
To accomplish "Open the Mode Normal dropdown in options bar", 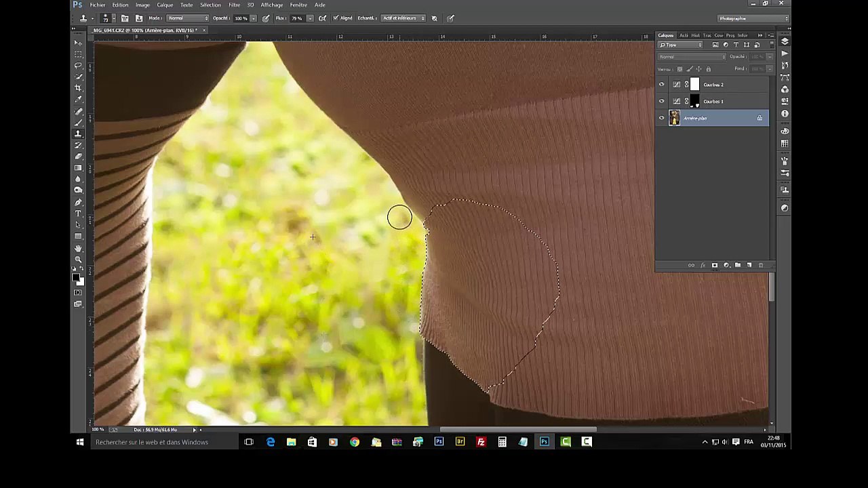I will 188,18.
